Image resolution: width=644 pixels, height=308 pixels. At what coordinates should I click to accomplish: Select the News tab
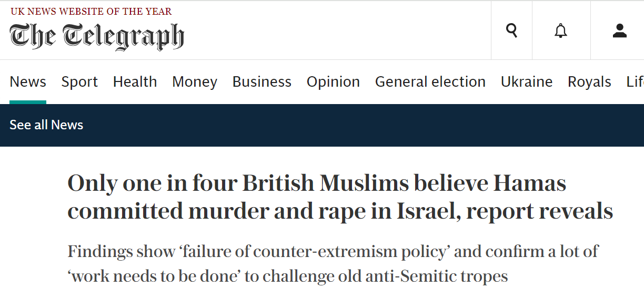28,82
